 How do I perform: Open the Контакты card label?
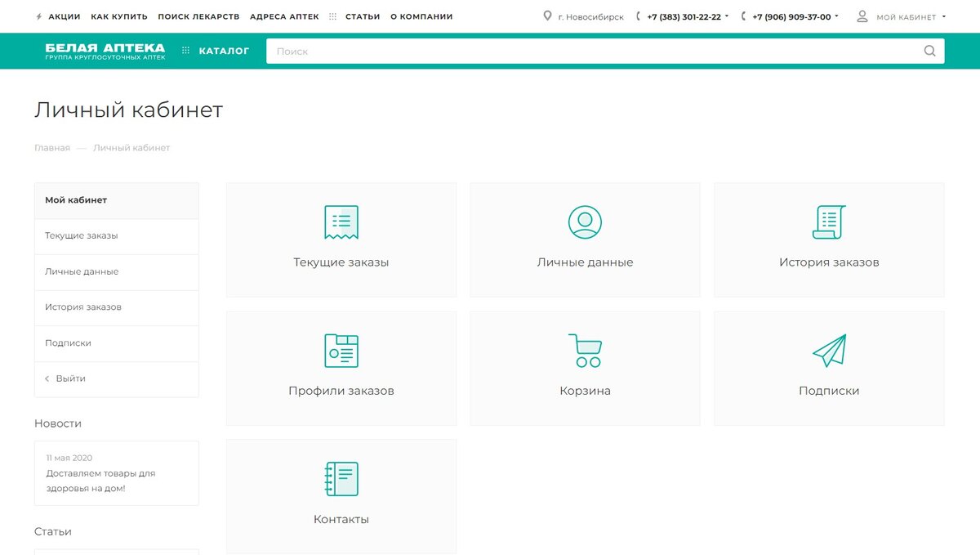pos(341,519)
